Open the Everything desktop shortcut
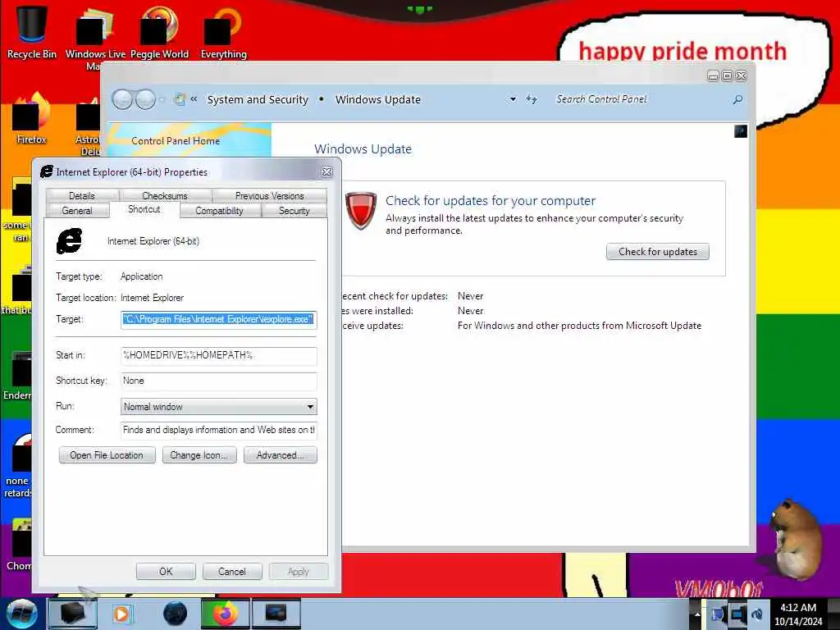Image resolution: width=840 pixels, height=630 pixels. coord(223,32)
